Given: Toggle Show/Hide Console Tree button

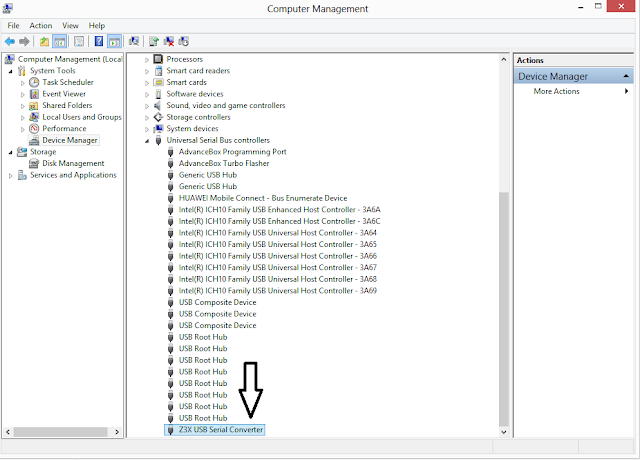Looking at the screenshot, I should [x=60, y=41].
